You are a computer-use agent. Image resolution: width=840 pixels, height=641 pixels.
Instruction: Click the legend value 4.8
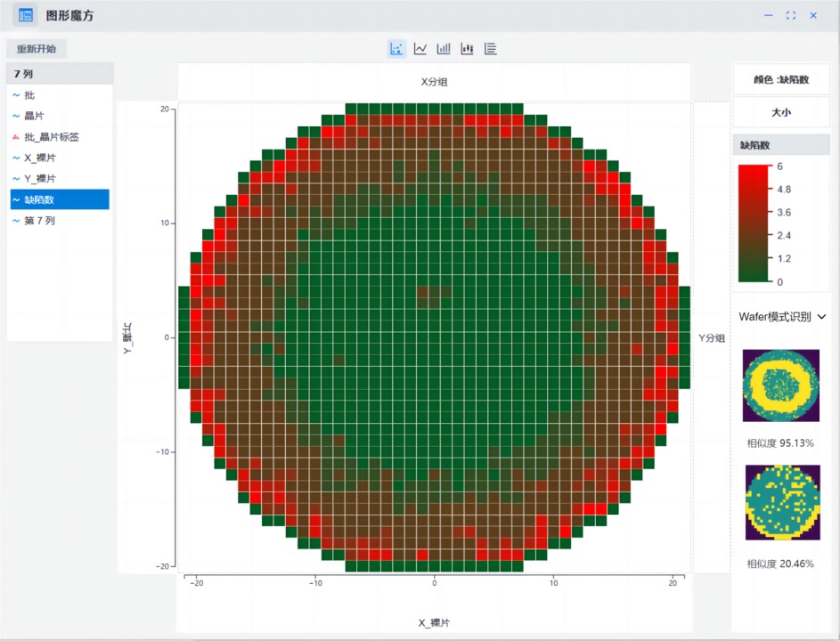point(784,189)
